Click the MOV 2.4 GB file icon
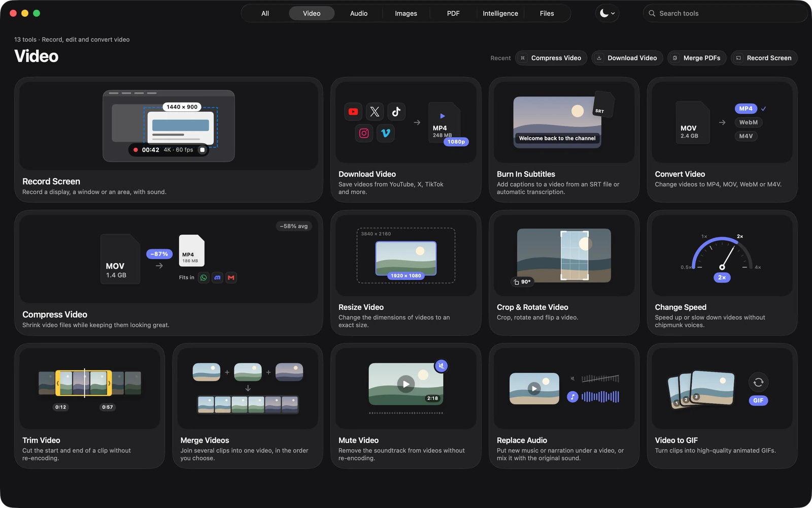Viewport: 812px width, 508px height. [693, 122]
